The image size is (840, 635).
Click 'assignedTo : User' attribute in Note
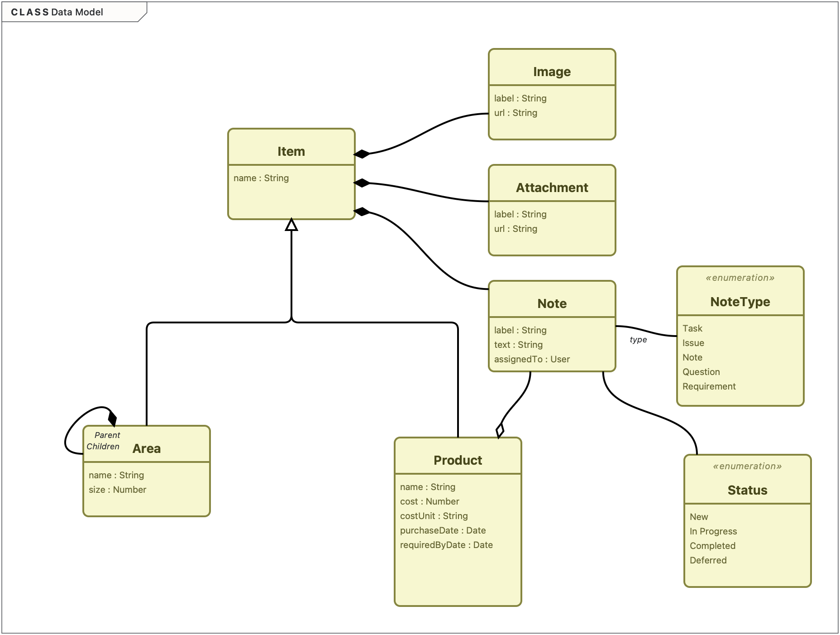tap(532, 359)
